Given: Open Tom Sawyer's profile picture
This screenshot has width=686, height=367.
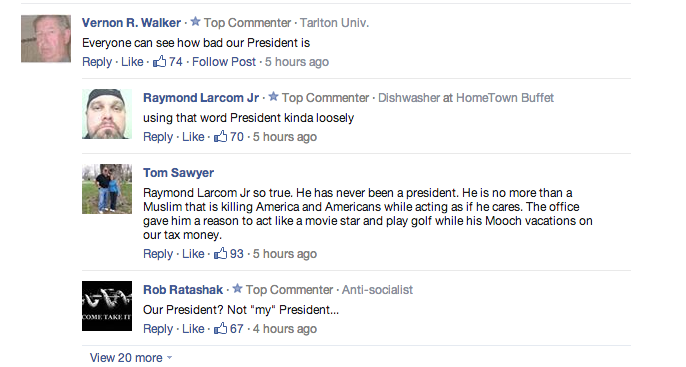Looking at the screenshot, I should point(107,189).
